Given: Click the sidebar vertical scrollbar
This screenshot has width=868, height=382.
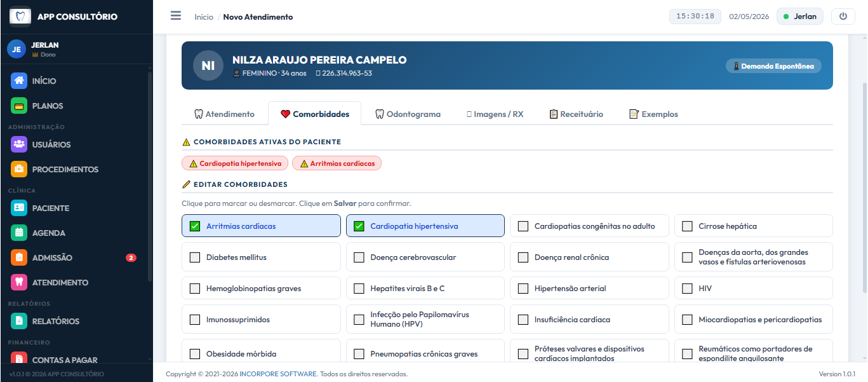Looking at the screenshot, I should pos(150,176).
